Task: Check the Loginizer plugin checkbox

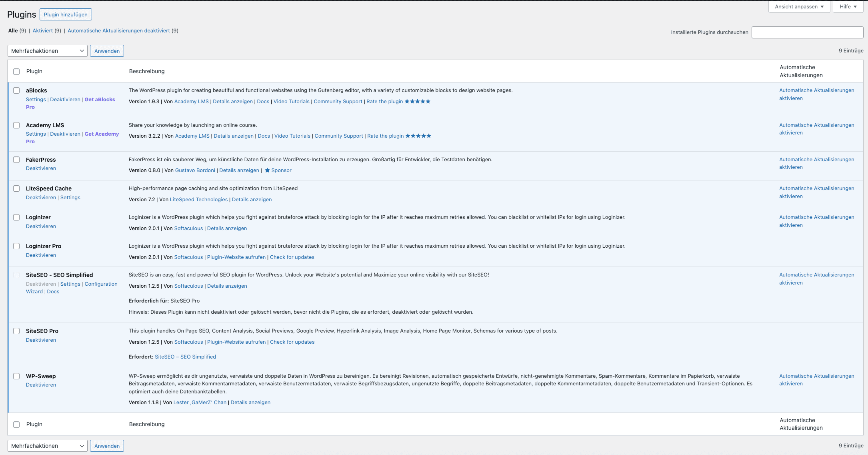Action: [16, 217]
